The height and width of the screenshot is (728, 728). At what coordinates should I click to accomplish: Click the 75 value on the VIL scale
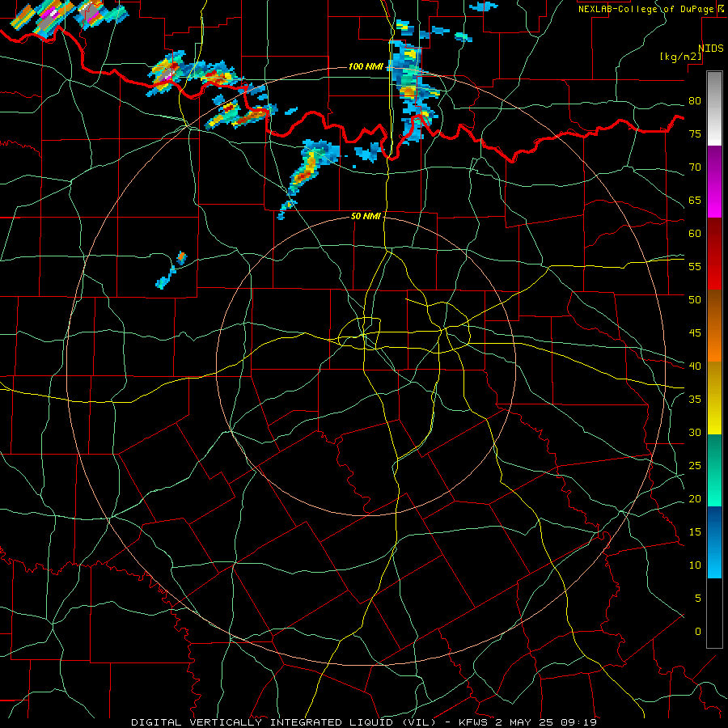tap(695, 134)
